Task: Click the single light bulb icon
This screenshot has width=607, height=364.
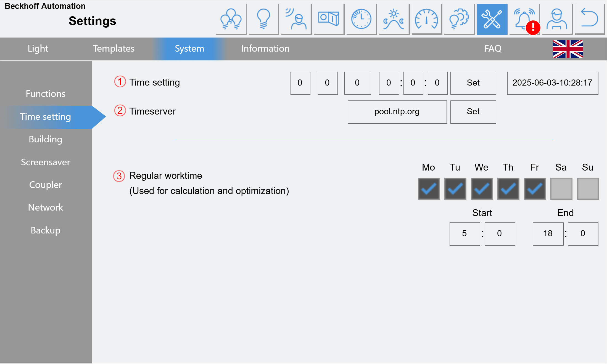Action: [x=264, y=19]
